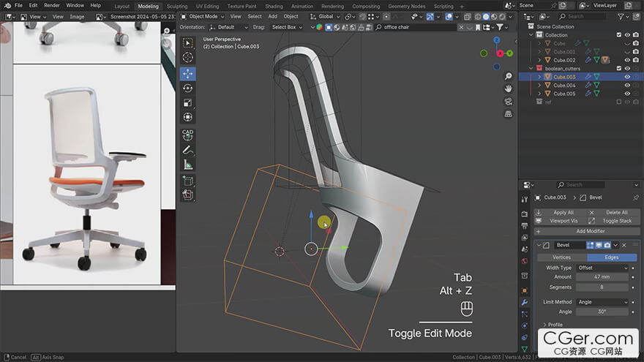Open the Object Mode dropdown

[203, 16]
